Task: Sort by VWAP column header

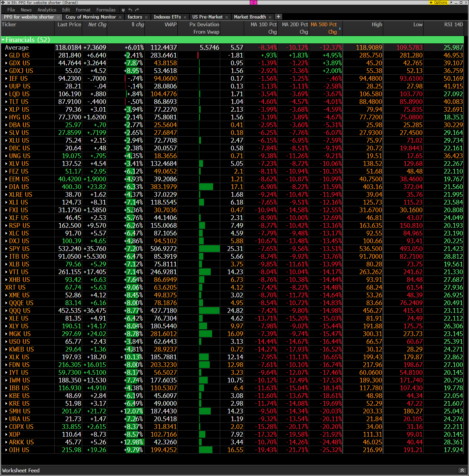Action: click(171, 25)
